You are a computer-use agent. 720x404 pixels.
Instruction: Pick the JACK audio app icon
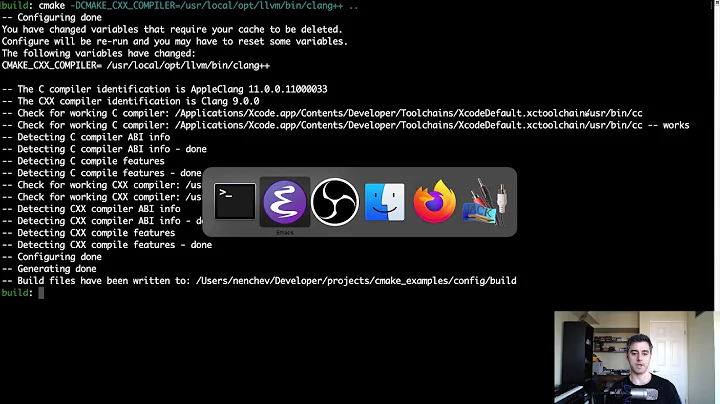point(484,202)
